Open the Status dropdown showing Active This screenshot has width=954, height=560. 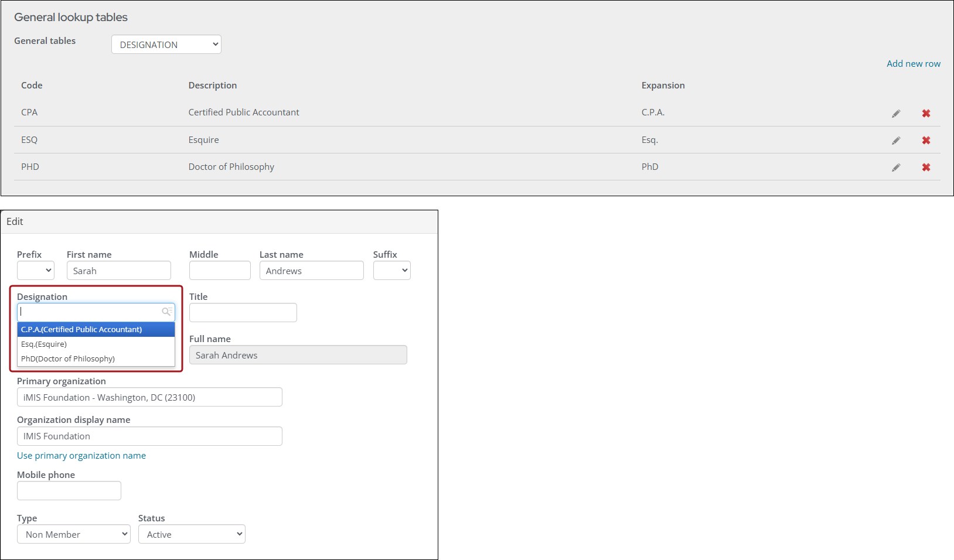[x=192, y=534]
